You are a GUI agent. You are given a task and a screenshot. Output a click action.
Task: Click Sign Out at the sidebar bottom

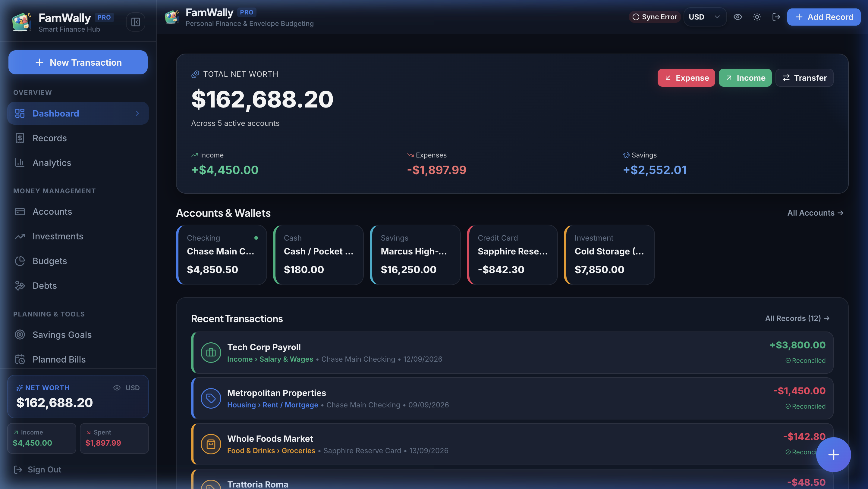click(37, 469)
